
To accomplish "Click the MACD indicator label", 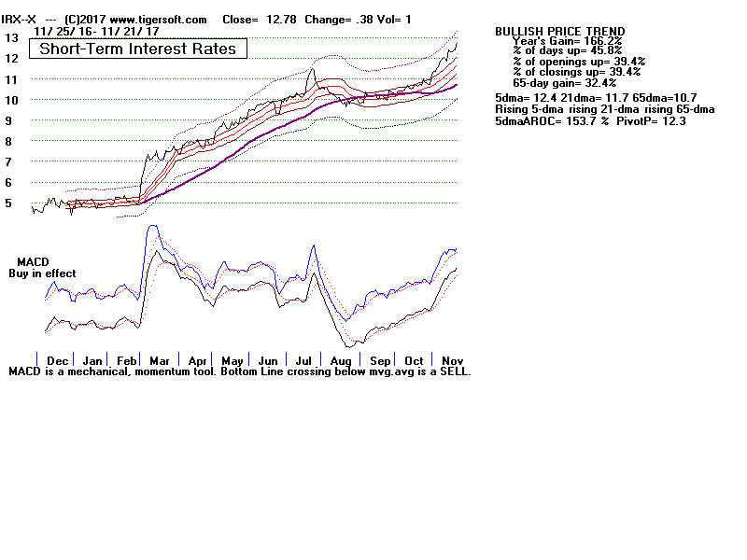I will coord(32,261).
